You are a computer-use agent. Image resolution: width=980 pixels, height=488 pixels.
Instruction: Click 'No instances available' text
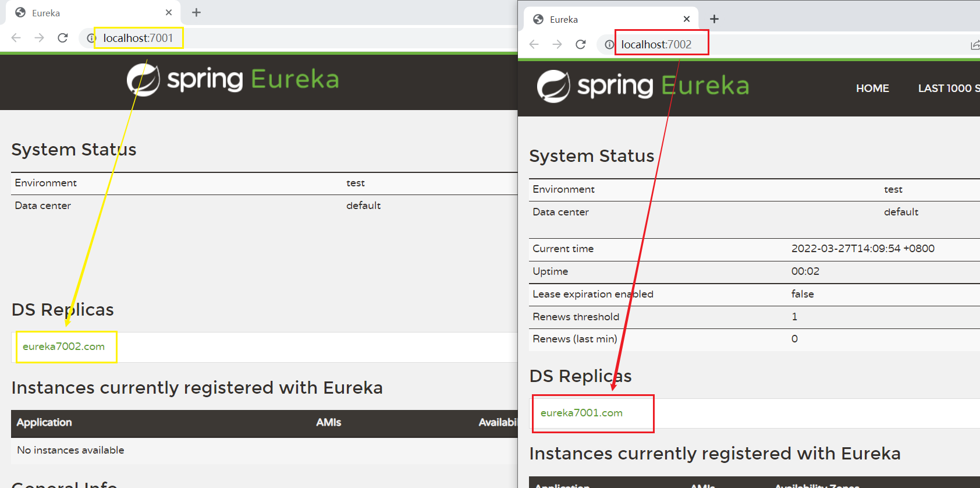(x=70, y=450)
